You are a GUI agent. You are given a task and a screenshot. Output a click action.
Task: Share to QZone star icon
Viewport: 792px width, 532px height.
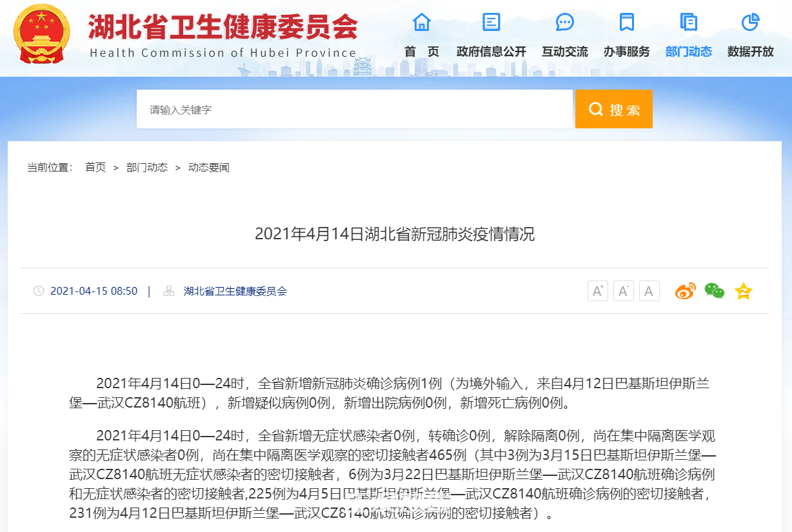coord(744,291)
